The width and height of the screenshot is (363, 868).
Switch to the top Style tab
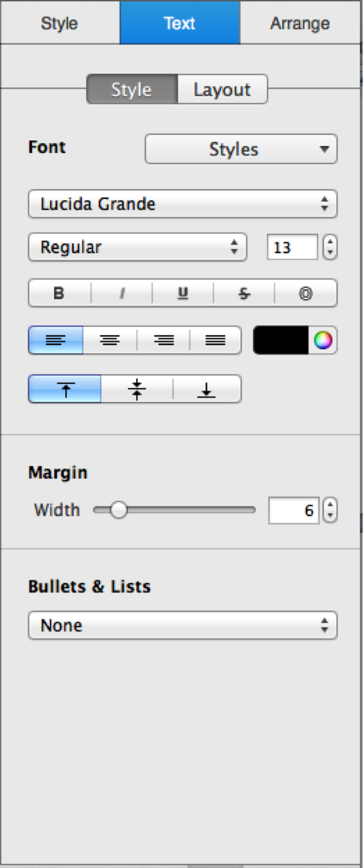point(59,23)
